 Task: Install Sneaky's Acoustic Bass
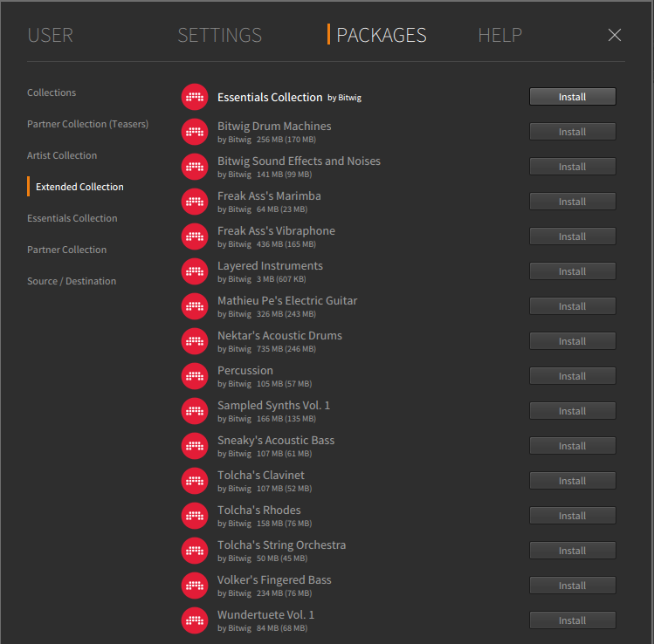click(x=572, y=446)
